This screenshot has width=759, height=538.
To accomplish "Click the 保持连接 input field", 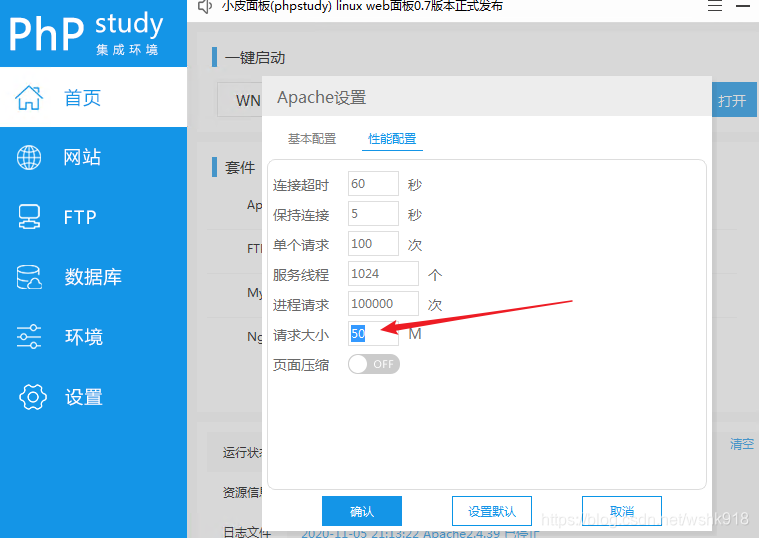I will coord(373,214).
